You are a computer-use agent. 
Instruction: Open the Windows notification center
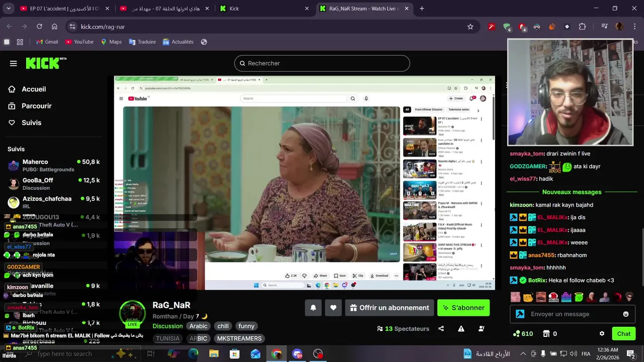pyautogui.click(x=631, y=354)
